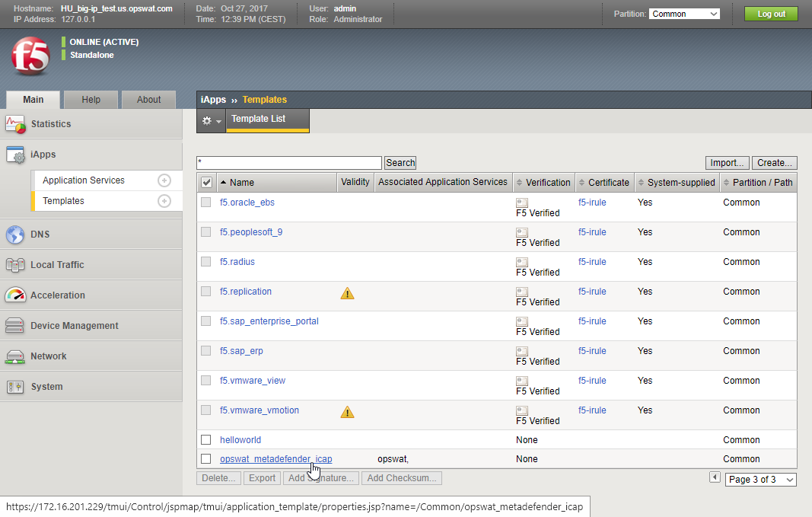Viewport: 812px width, 517px height.
Task: Toggle the select-all checkbox in header
Action: (207, 182)
